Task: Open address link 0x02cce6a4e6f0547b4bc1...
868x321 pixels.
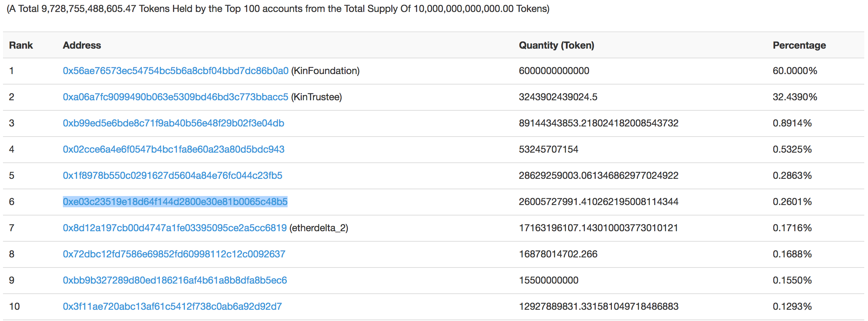Action: 174,149
